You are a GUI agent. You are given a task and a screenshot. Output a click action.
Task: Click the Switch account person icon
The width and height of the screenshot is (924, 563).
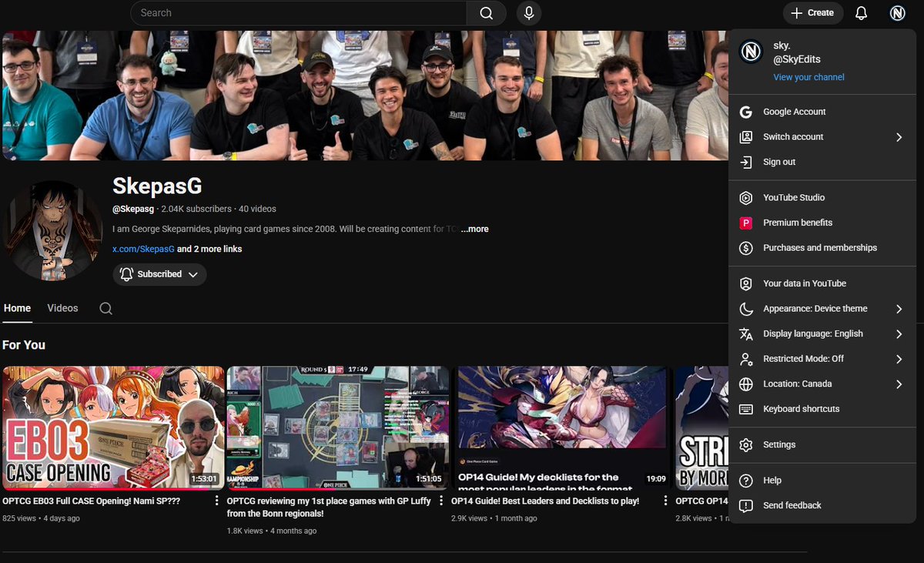click(x=745, y=137)
